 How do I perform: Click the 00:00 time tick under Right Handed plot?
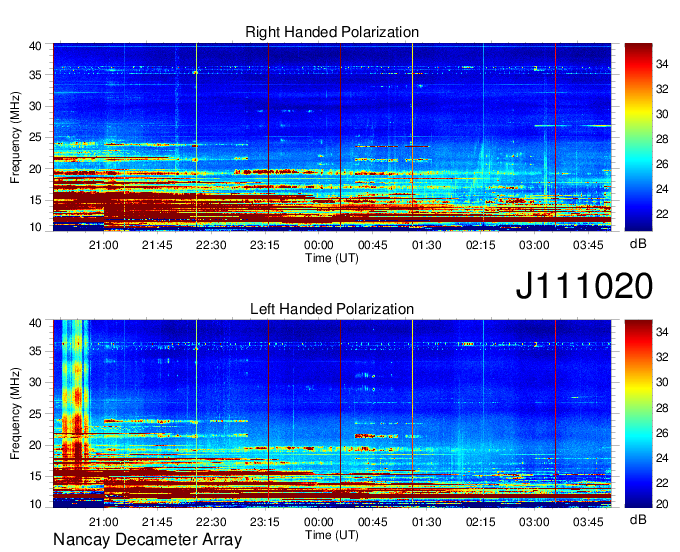[x=319, y=245]
